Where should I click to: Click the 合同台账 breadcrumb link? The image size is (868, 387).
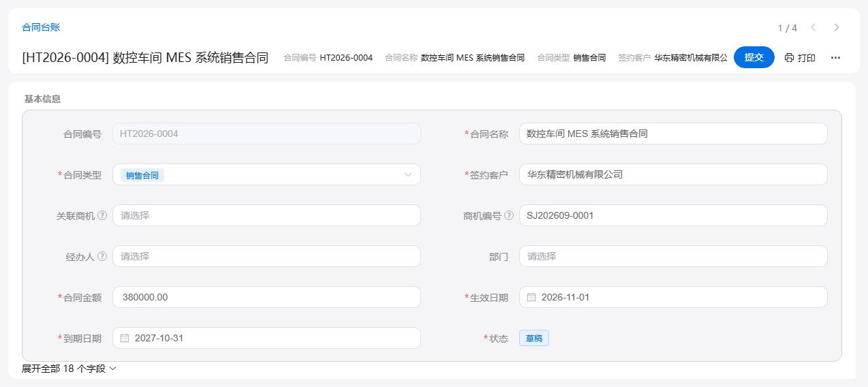(x=41, y=27)
